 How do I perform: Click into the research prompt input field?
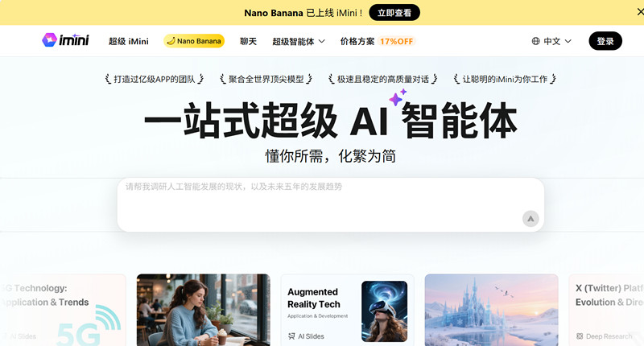[x=331, y=205]
